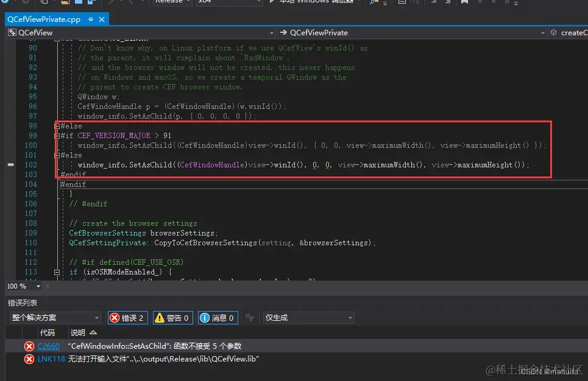588x381 pixels.
Task: Sort the error list by 代码 column
Action: [x=48, y=333]
